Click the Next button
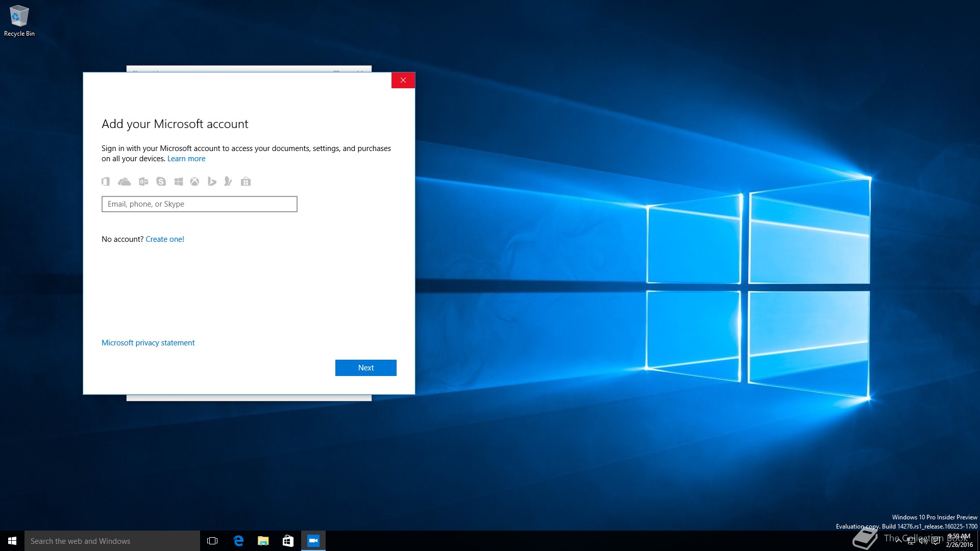This screenshot has width=980, height=551. click(x=365, y=368)
